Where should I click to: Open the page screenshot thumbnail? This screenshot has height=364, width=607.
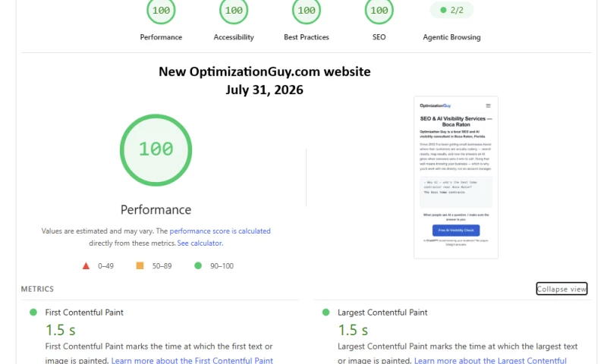(456, 177)
